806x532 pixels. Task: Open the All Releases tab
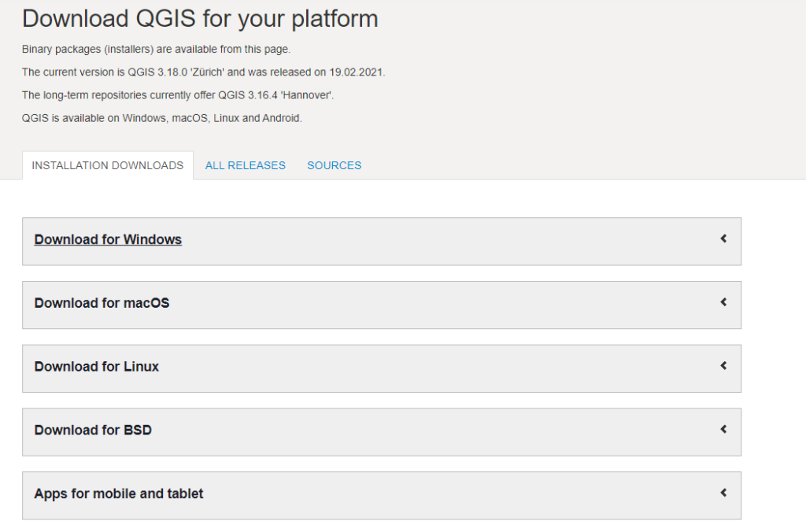pyautogui.click(x=246, y=165)
